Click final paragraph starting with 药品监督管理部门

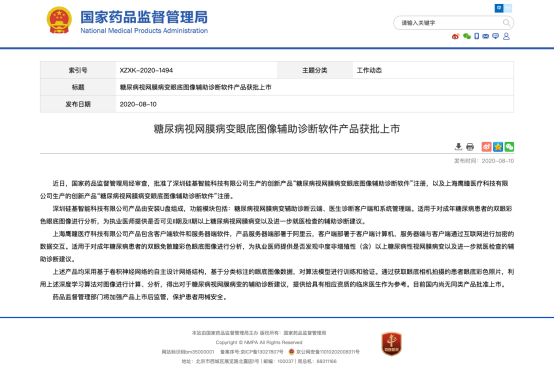tap(140, 297)
